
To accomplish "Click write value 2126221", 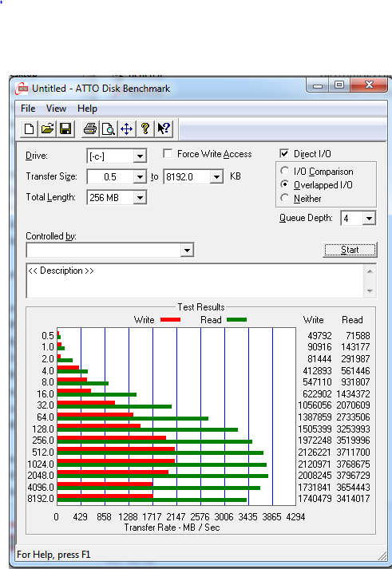I will pyautogui.click(x=315, y=452).
